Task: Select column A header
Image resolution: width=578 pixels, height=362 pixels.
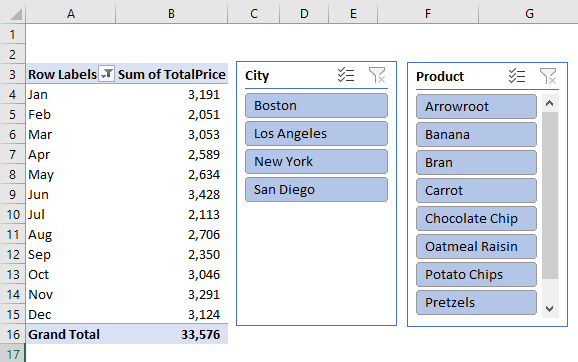Action: [71, 14]
